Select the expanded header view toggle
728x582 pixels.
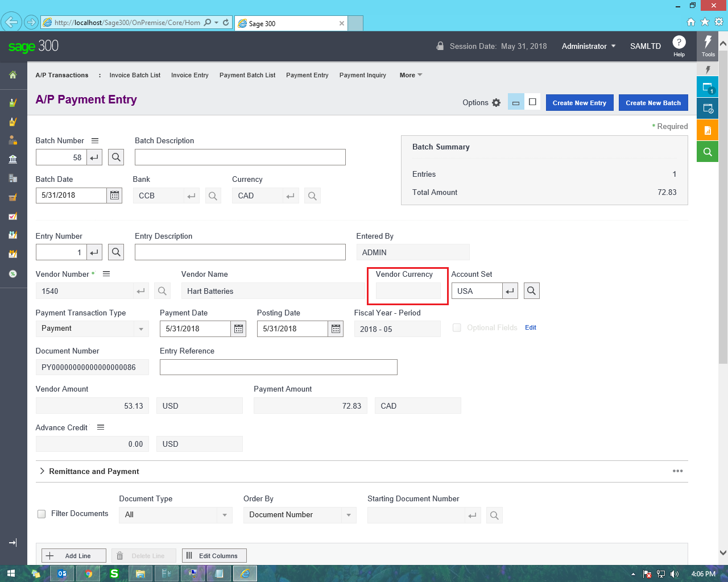tap(532, 102)
